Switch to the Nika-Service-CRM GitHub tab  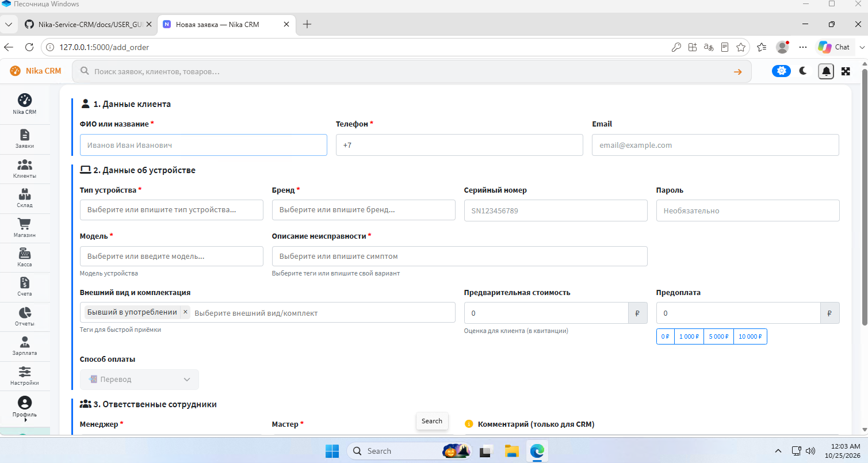point(89,24)
